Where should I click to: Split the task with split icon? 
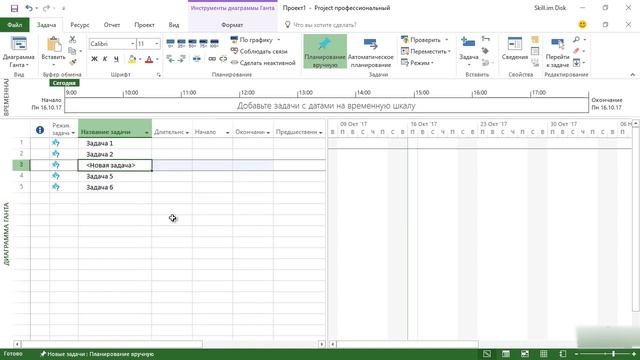click(197, 59)
